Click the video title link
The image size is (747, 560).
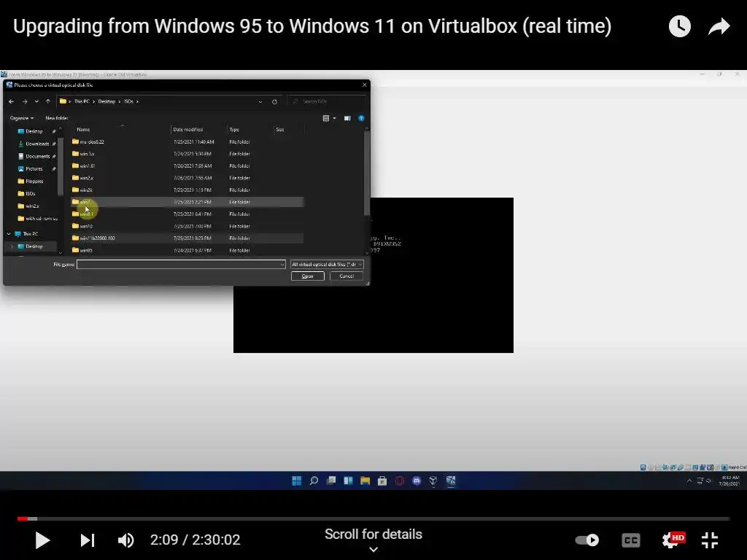tap(312, 26)
